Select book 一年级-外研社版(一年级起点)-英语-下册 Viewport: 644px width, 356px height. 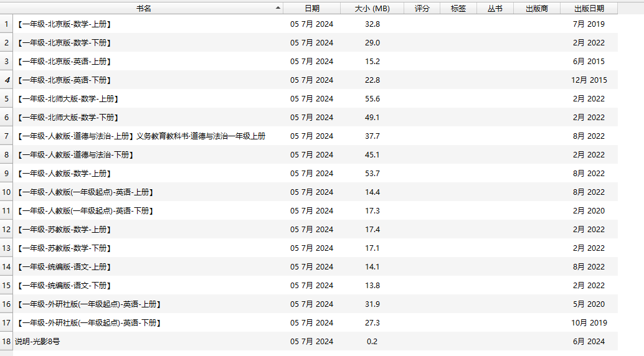[x=88, y=323]
